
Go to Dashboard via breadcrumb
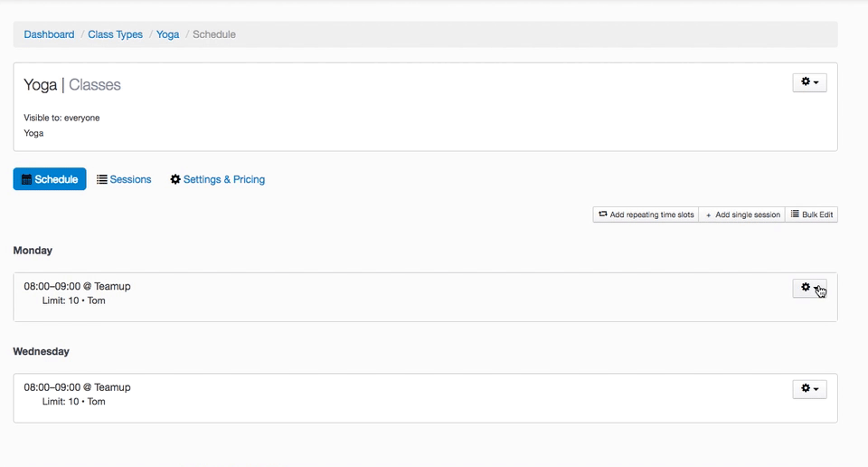(x=49, y=34)
